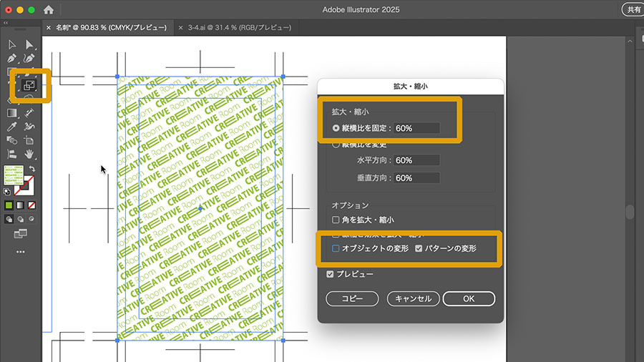Click the コピー button
The height and width of the screenshot is (362, 644).
[x=352, y=298]
